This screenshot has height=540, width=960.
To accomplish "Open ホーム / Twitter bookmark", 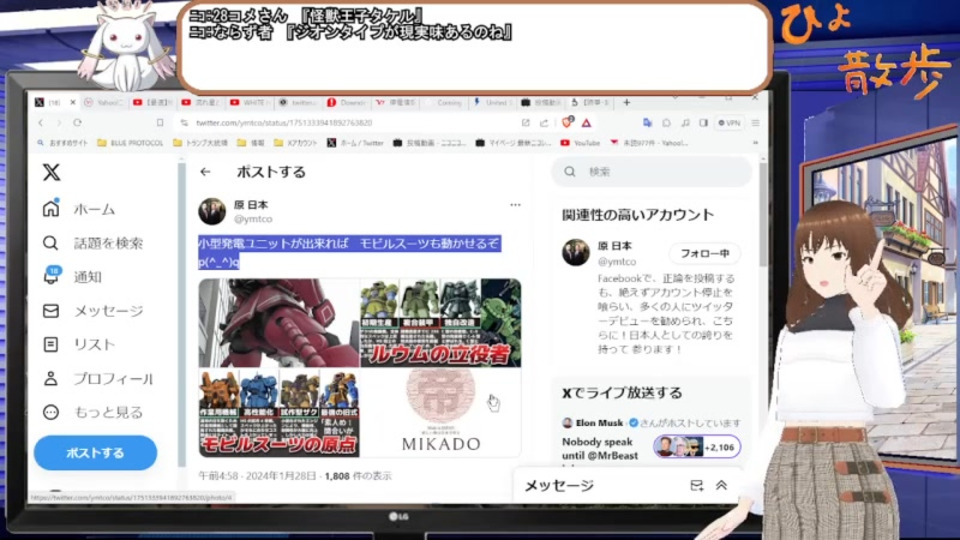I will tap(356, 143).
